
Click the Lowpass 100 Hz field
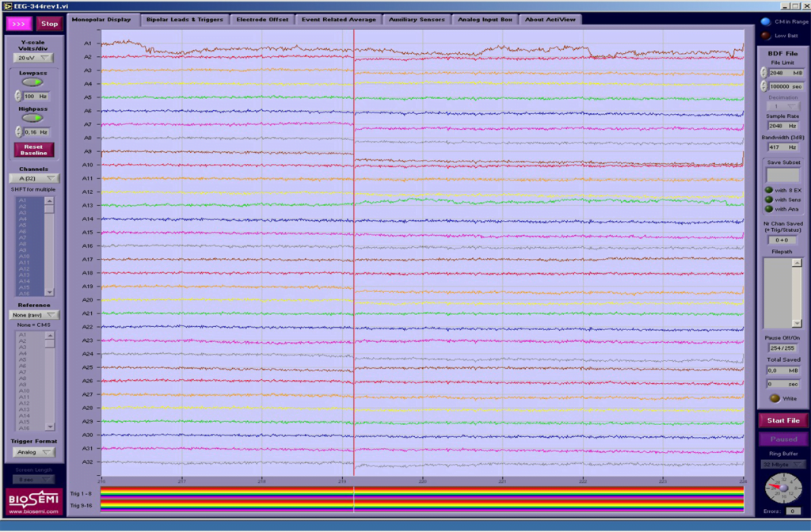[x=36, y=96]
